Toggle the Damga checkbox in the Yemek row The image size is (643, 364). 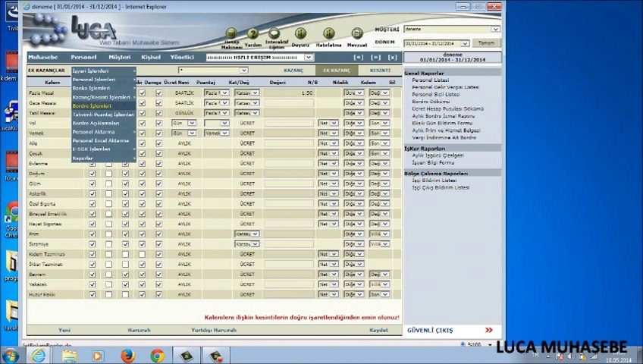tap(158, 133)
